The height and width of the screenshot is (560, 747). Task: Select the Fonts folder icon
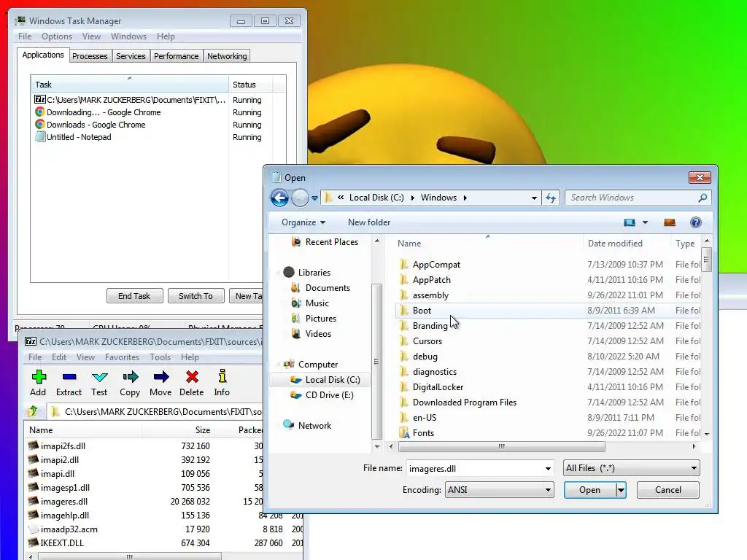404,433
